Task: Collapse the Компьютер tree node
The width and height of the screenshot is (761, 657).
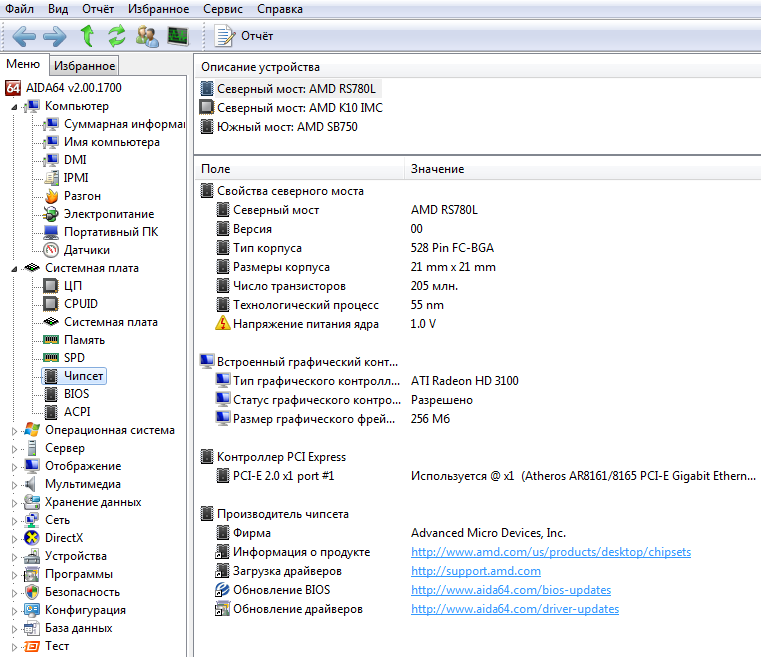Action: click(14, 106)
